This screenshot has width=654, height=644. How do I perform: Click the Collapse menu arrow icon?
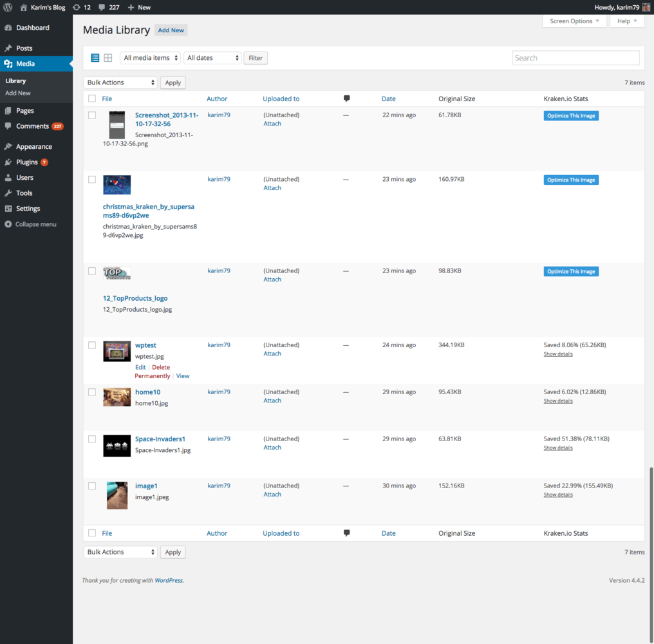click(8, 224)
